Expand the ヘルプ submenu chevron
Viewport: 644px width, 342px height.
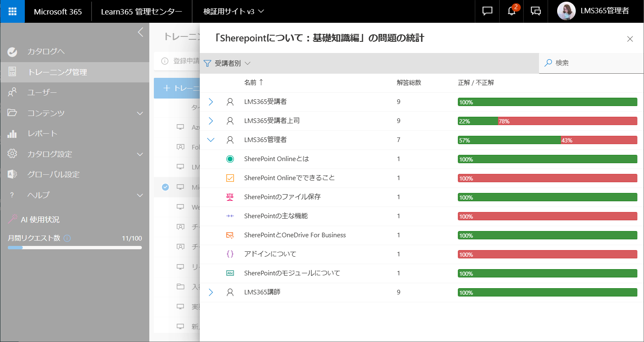(x=140, y=195)
